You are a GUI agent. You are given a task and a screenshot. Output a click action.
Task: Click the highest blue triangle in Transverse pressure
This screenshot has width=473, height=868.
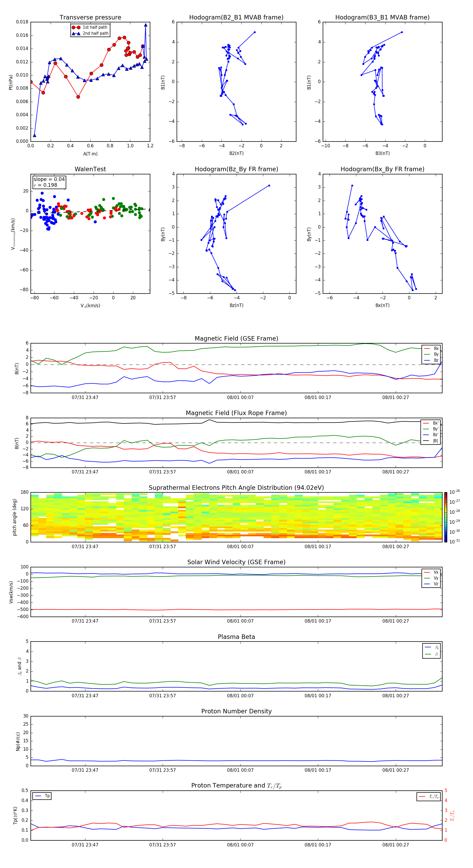pyautogui.click(x=145, y=25)
